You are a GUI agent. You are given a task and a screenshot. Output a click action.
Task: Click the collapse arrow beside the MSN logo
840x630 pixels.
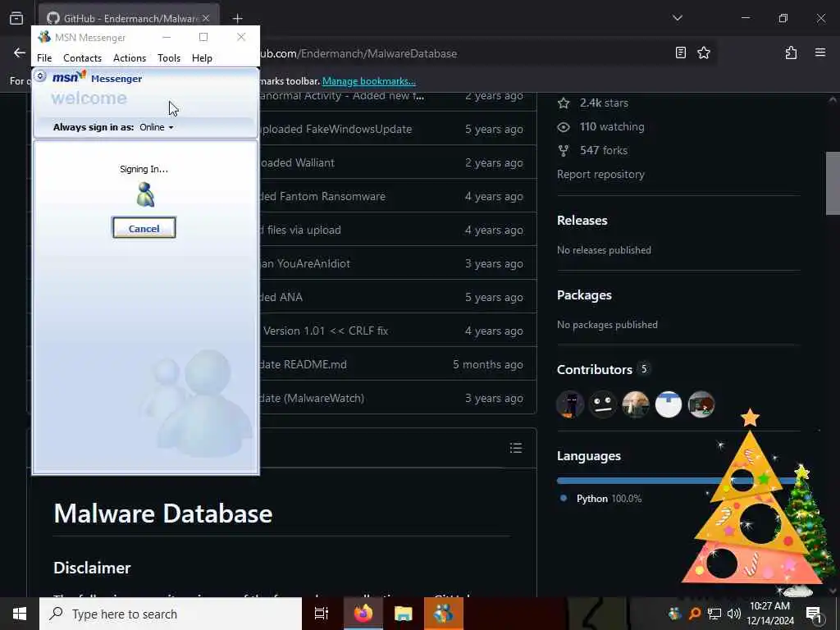(x=40, y=76)
